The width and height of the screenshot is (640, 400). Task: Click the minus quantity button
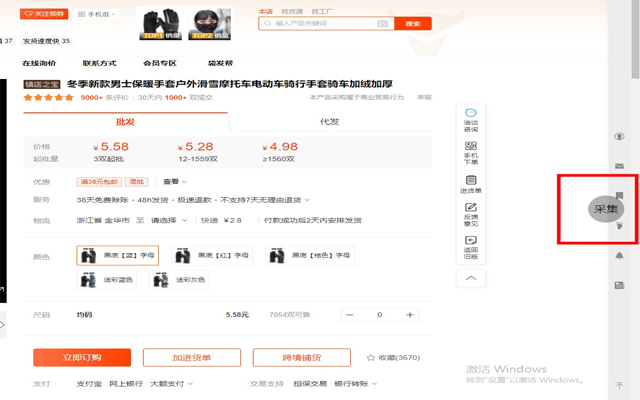click(349, 315)
